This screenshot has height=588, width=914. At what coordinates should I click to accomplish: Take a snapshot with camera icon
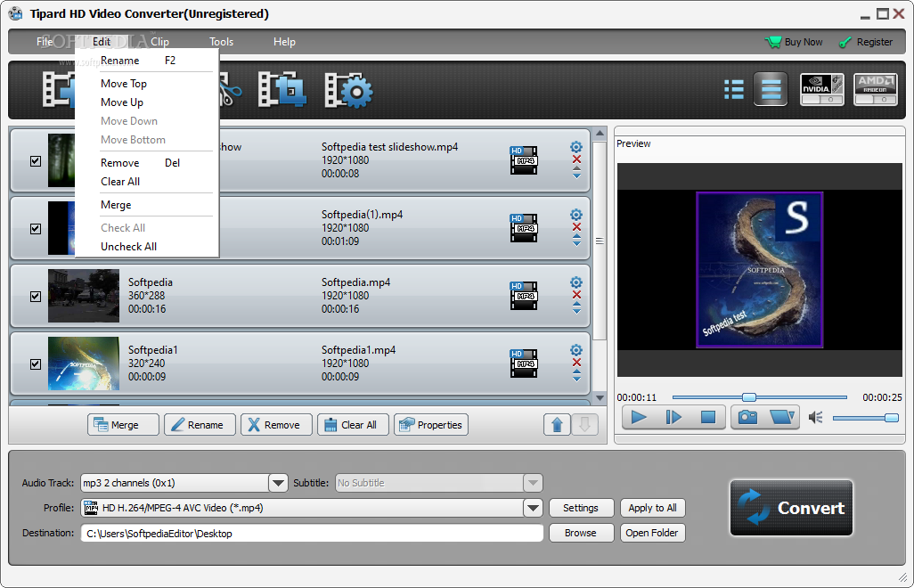tap(748, 417)
